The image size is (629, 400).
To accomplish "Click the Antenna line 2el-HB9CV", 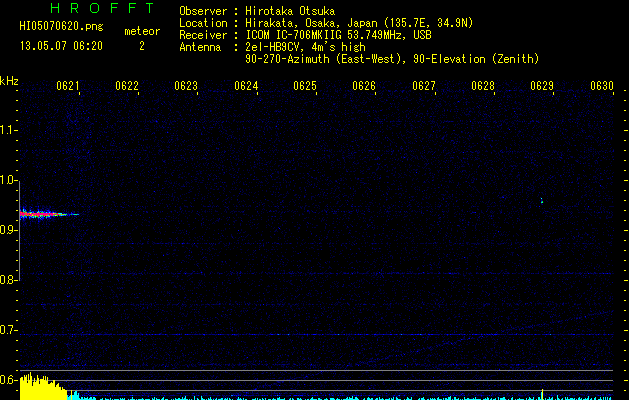I will coord(305,47).
